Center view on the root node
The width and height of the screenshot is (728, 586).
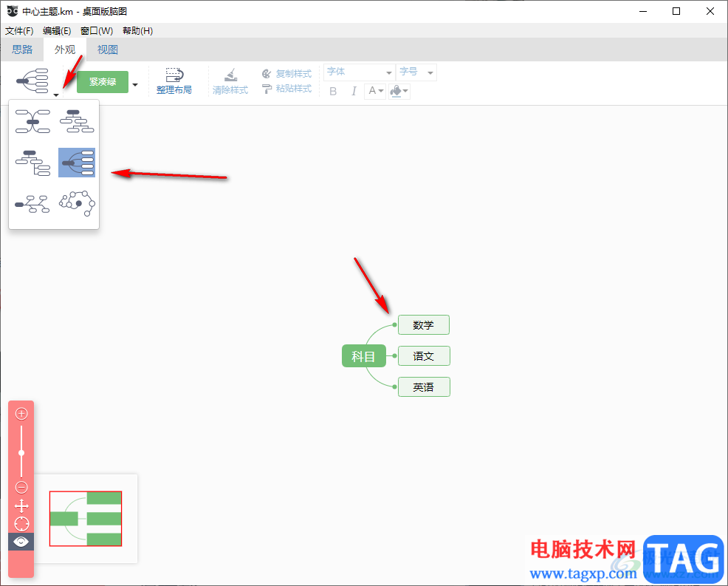21,524
